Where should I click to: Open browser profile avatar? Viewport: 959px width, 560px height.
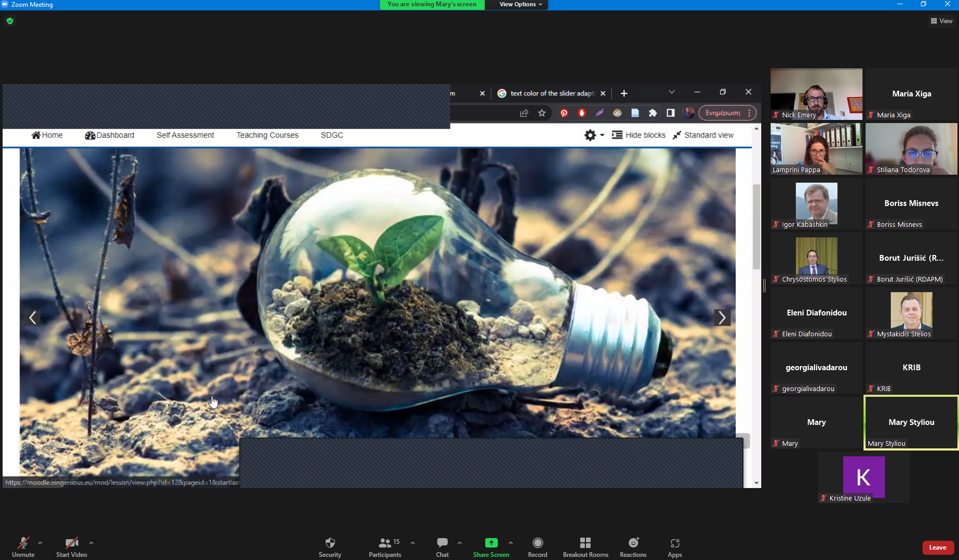click(x=688, y=113)
